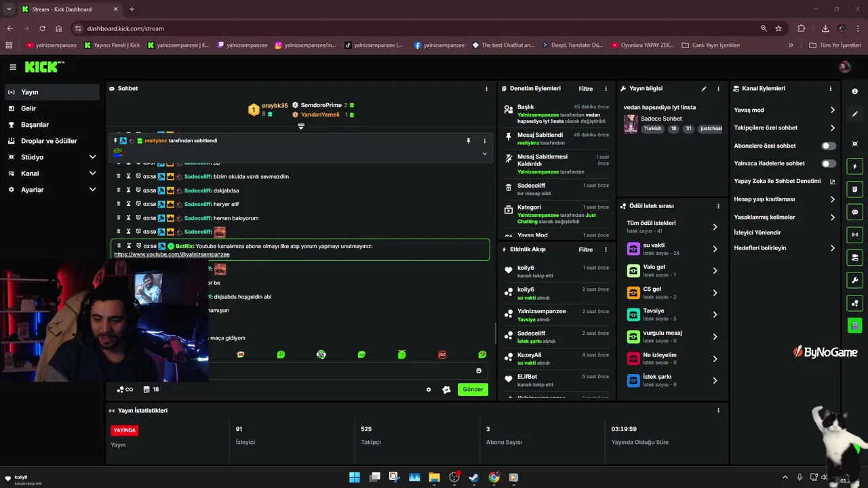Open Yapay Zeka ile Sohbet Denetimi link

785,181
